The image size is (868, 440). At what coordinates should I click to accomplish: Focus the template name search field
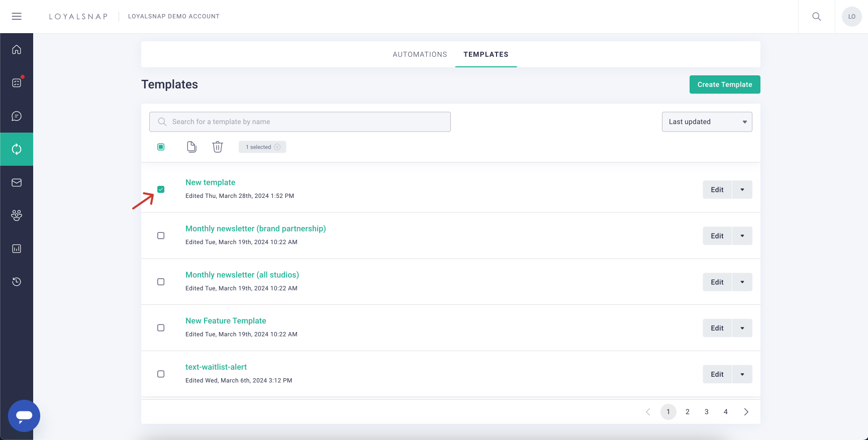(300, 122)
